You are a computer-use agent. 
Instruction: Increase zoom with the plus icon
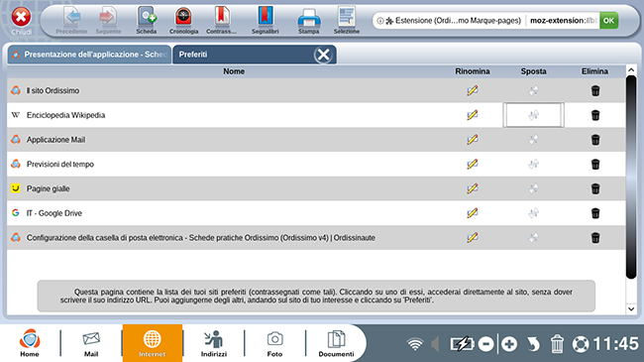[509, 344]
